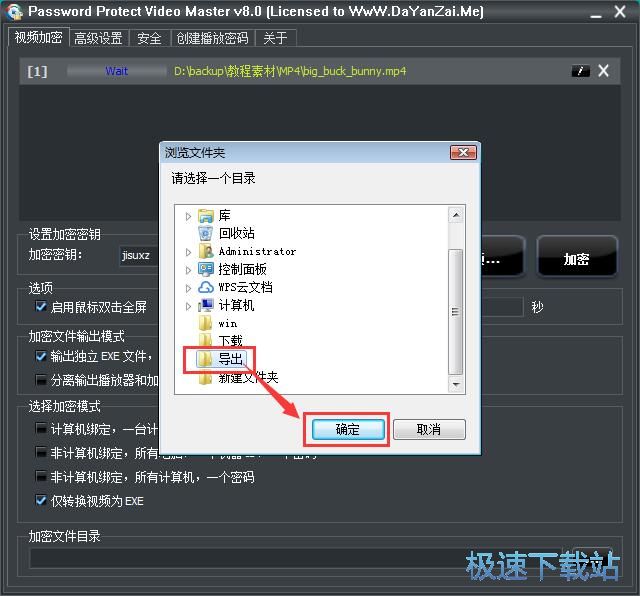Close the 浏览文件夹 dialog
This screenshot has width=640, height=596.
click(x=463, y=153)
